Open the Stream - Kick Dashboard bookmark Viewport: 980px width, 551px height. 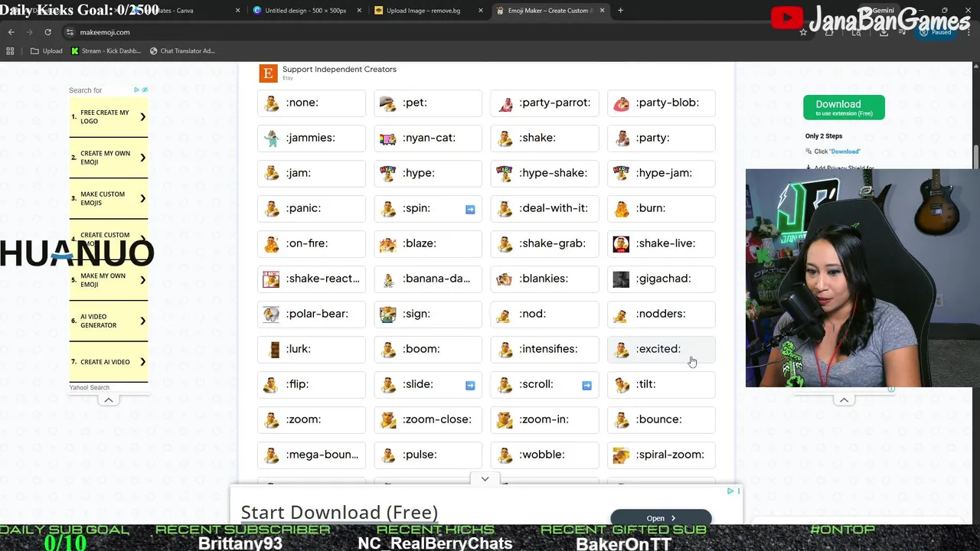tap(106, 51)
